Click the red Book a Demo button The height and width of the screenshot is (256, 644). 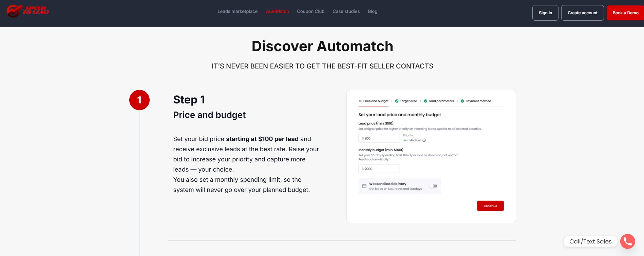[x=625, y=13]
